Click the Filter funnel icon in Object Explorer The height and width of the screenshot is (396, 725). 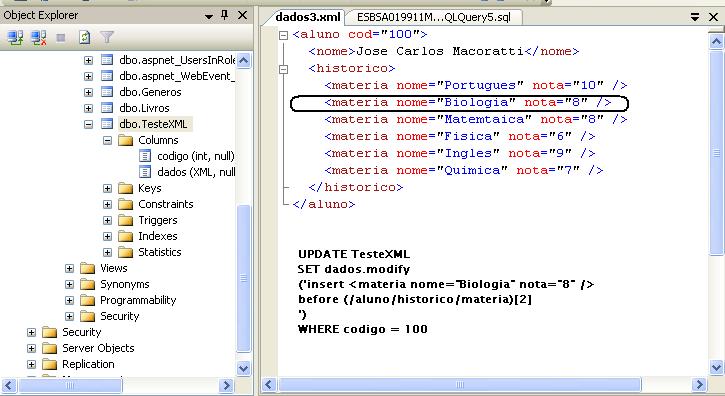pyautogui.click(x=107, y=37)
